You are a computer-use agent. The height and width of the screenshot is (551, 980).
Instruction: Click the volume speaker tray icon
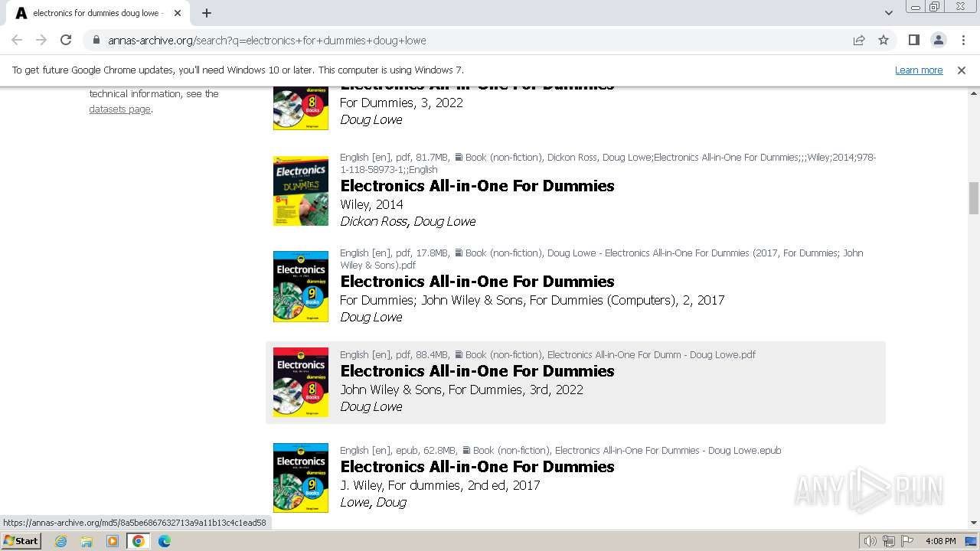tap(870, 541)
